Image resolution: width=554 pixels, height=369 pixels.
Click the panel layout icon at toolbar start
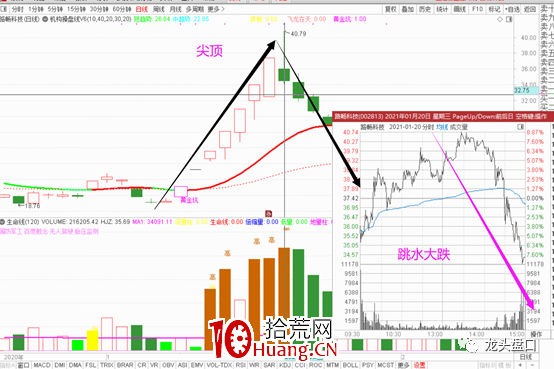click(x=4, y=9)
